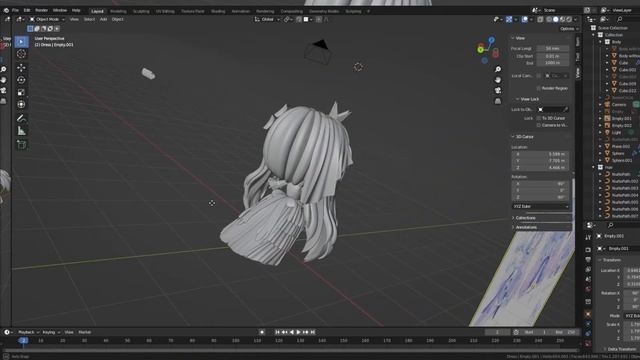Expand the Collections panel
640x360 pixels.
(525, 218)
